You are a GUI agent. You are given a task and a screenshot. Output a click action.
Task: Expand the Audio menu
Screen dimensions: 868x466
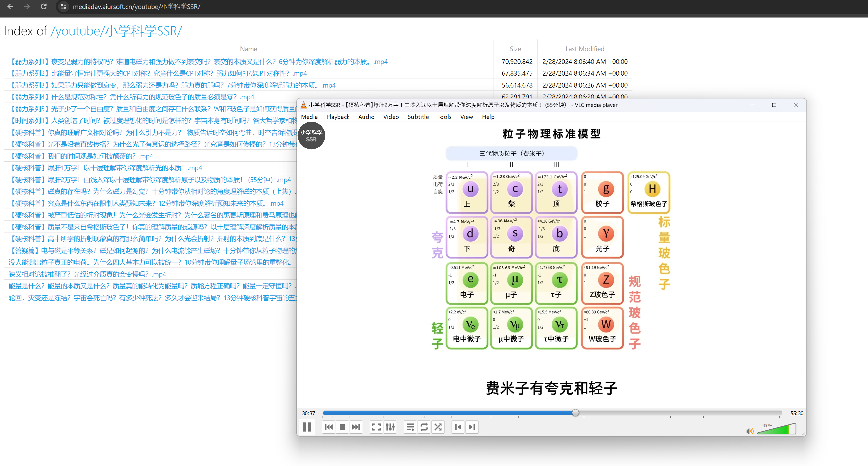click(x=366, y=116)
